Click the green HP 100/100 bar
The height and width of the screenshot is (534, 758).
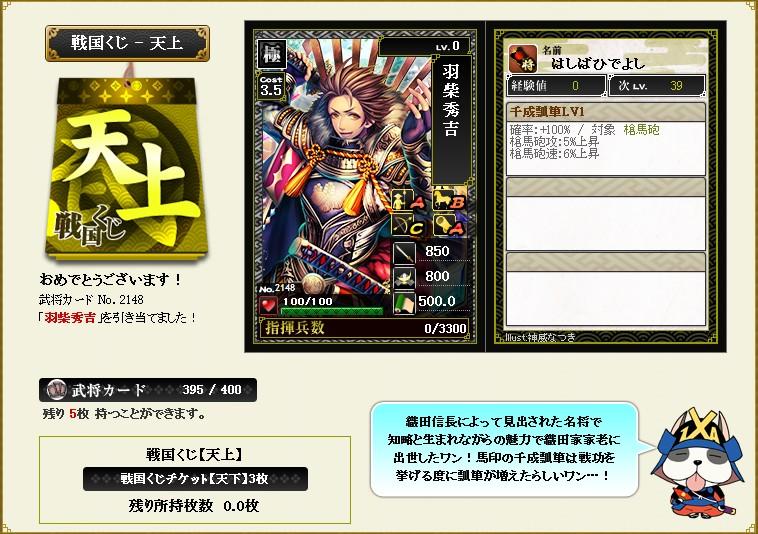(332, 311)
